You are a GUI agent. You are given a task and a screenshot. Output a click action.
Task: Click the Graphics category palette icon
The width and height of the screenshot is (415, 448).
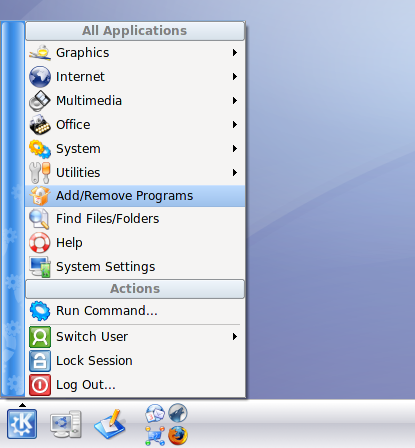40,53
